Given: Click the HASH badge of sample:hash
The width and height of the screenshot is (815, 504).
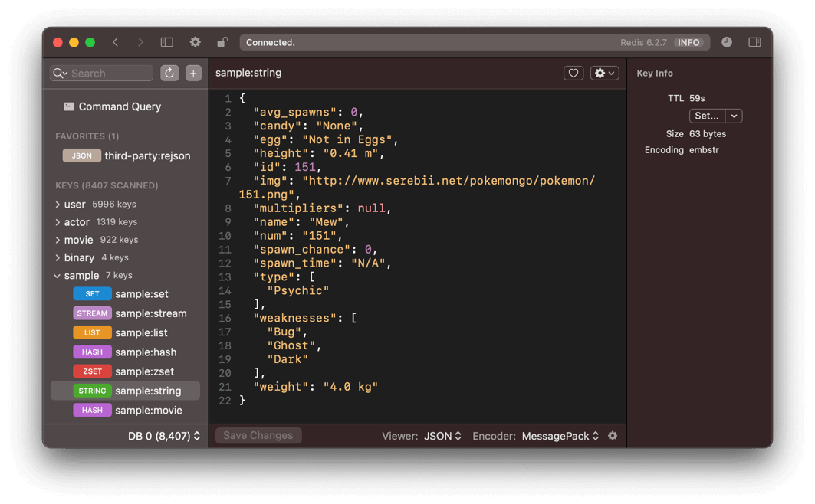Looking at the screenshot, I should click(92, 352).
